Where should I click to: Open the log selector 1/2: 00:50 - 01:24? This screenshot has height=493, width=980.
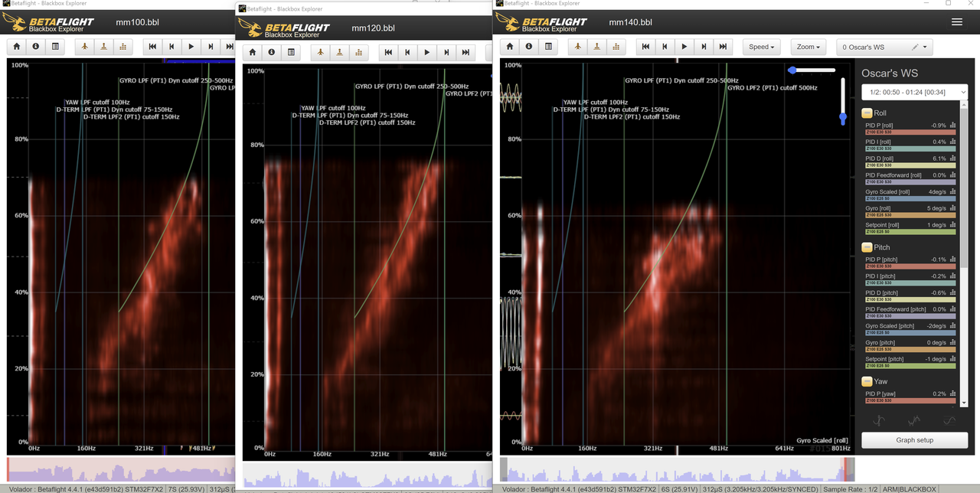pos(914,93)
